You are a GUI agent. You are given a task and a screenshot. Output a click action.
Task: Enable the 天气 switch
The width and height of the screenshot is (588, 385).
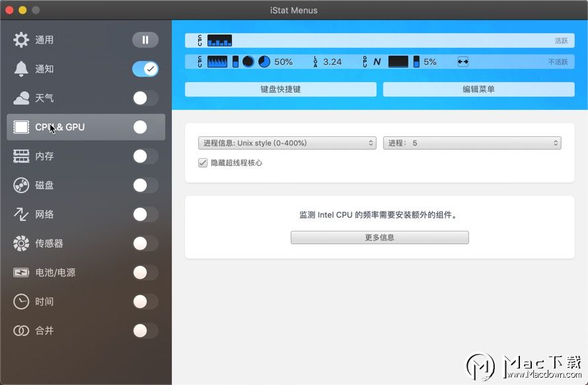coord(145,98)
